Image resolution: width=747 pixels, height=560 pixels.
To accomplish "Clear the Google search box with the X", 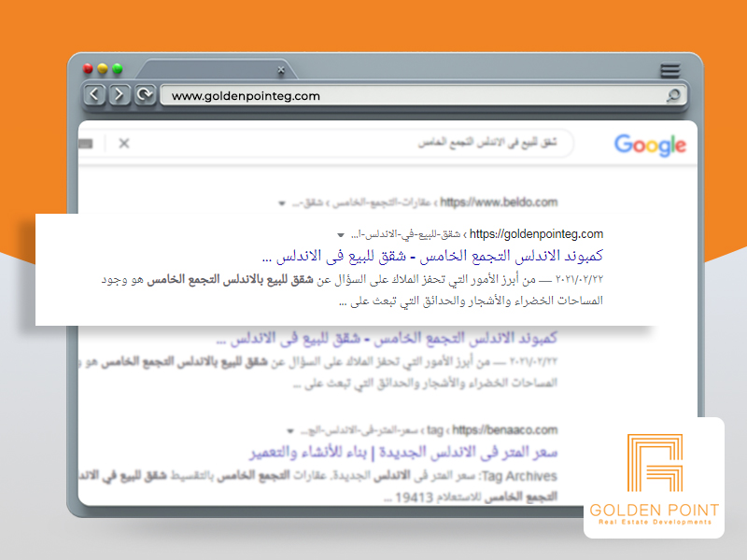I will (124, 143).
